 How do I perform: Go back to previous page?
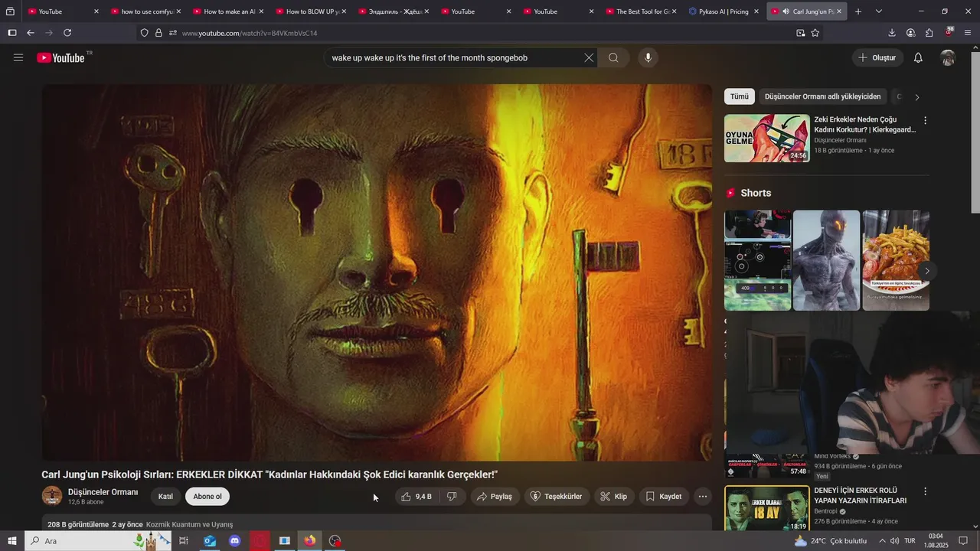[x=31, y=33]
